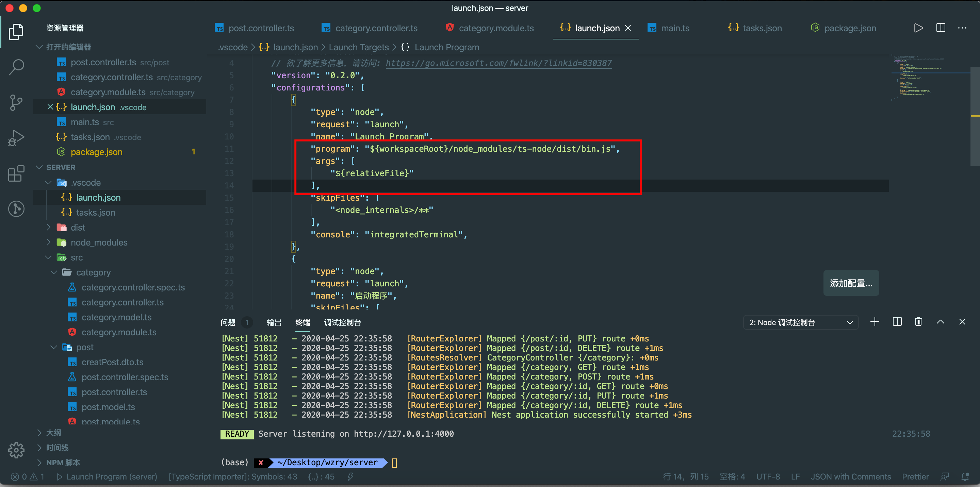Image resolution: width=980 pixels, height=487 pixels.
Task: Start debugging Launch Program (server) from status bar
Action: pyautogui.click(x=107, y=477)
